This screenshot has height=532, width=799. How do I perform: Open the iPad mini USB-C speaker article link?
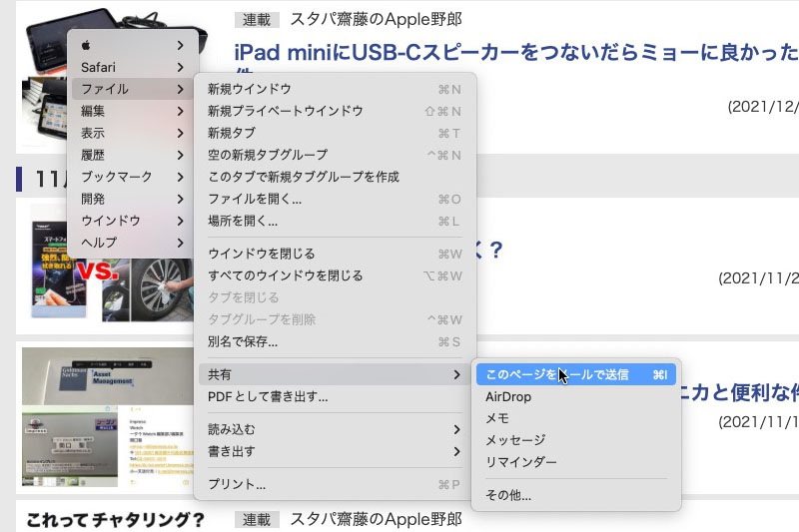(516, 53)
